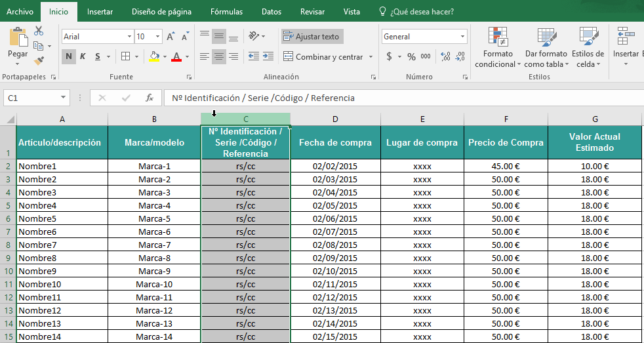Image resolution: width=644 pixels, height=343 pixels.
Task: Switch to Diseño de página tab
Action: pos(161,12)
